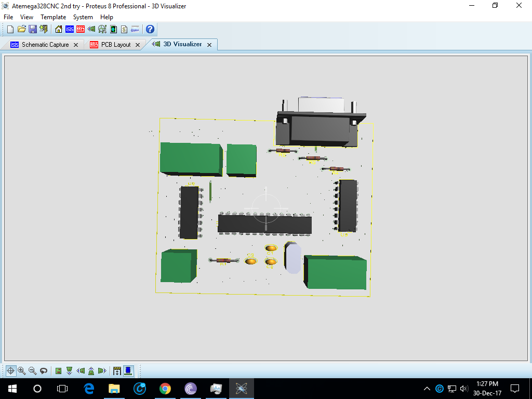Open the View menu

click(x=26, y=17)
